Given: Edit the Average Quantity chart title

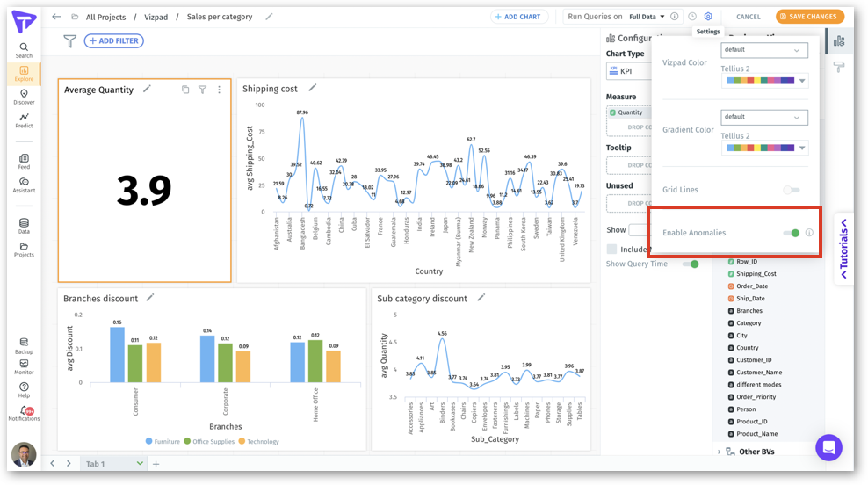Looking at the screenshot, I should (148, 89).
